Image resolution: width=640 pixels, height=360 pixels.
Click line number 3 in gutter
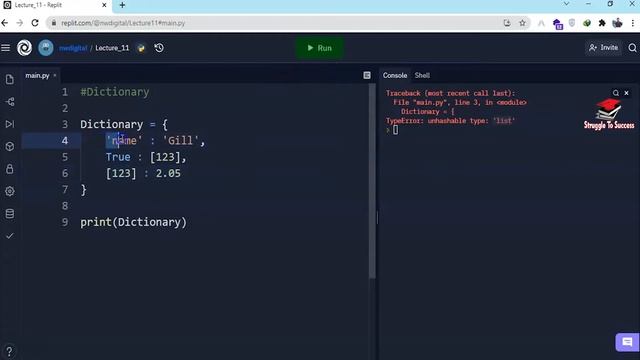(64, 124)
